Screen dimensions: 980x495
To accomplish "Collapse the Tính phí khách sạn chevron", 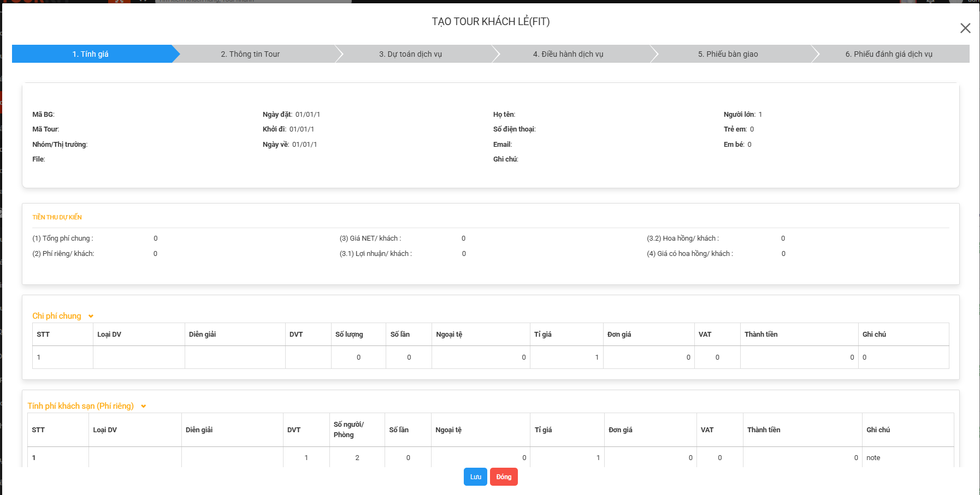I will [x=144, y=407].
